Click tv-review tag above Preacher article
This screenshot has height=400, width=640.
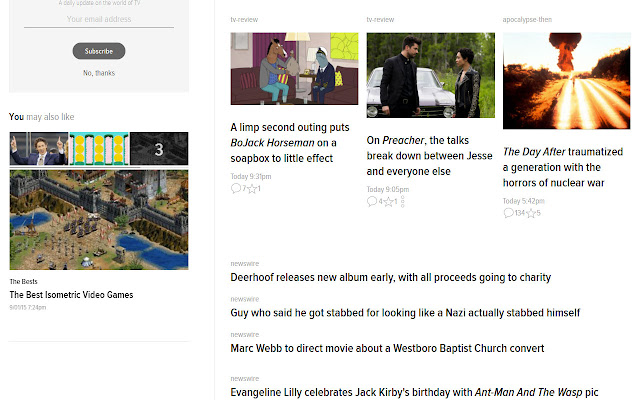click(380, 20)
